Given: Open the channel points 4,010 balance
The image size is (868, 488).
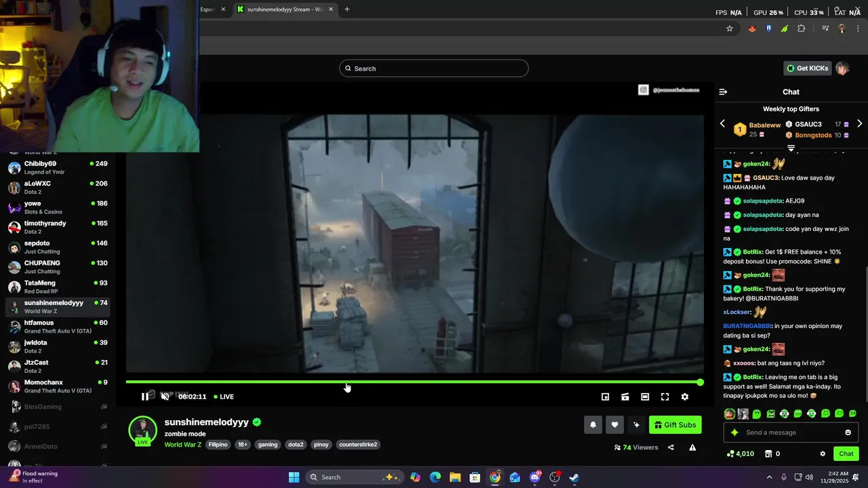Looking at the screenshot, I should (740, 454).
